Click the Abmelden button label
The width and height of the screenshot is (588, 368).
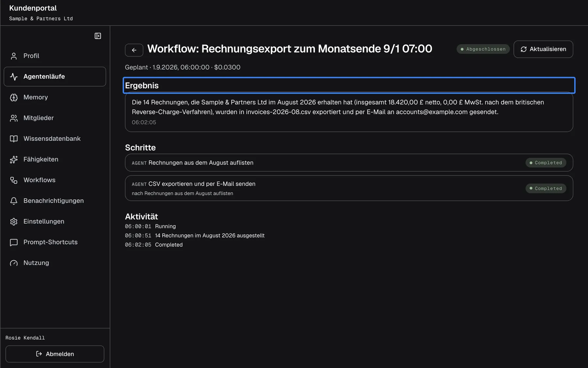(x=60, y=354)
